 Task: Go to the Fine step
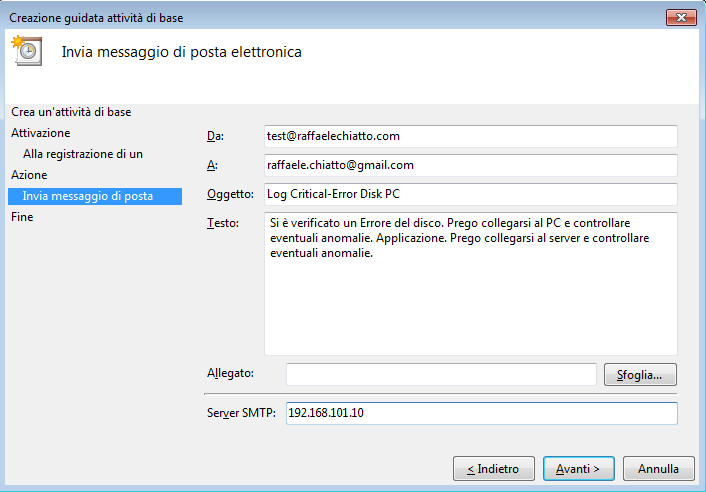click(22, 217)
